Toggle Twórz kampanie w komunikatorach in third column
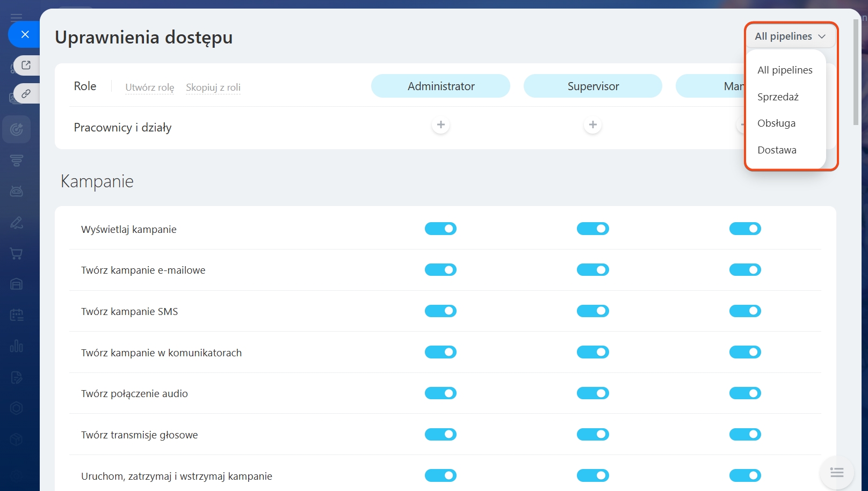The width and height of the screenshot is (868, 491). [x=745, y=352]
